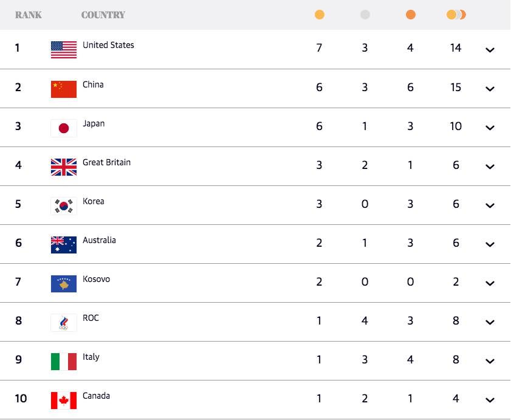Expand the Japan medal details chevron
The image size is (511, 420).
coord(490,128)
